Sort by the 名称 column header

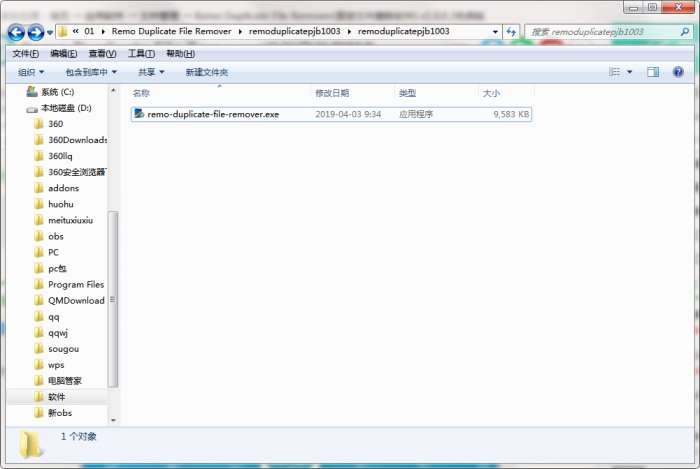(141, 93)
